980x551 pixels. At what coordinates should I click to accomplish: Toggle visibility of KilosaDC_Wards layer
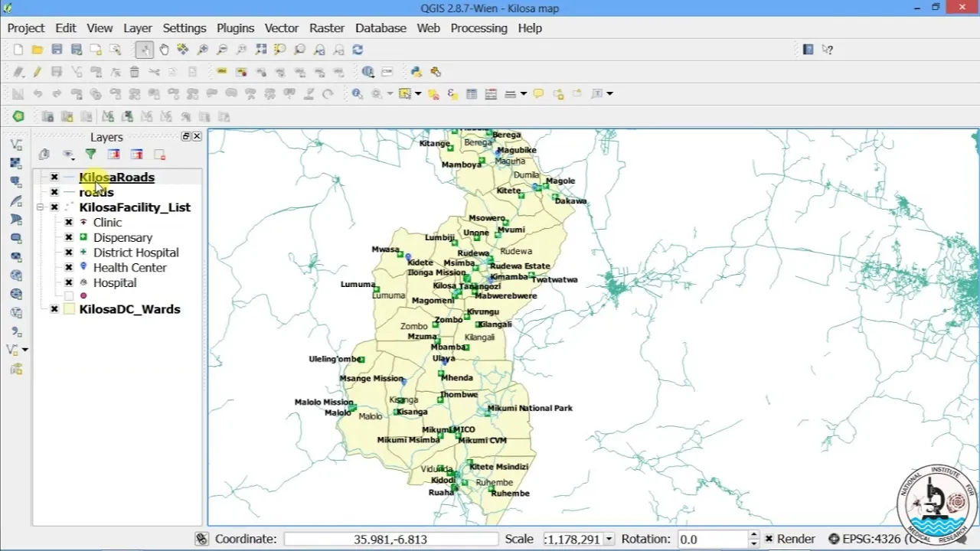coord(54,309)
